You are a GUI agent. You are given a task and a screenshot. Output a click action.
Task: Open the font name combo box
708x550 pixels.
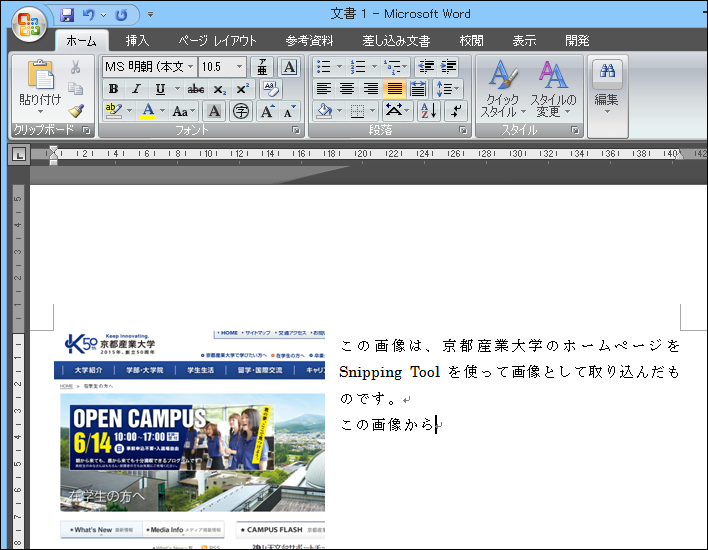pos(150,67)
